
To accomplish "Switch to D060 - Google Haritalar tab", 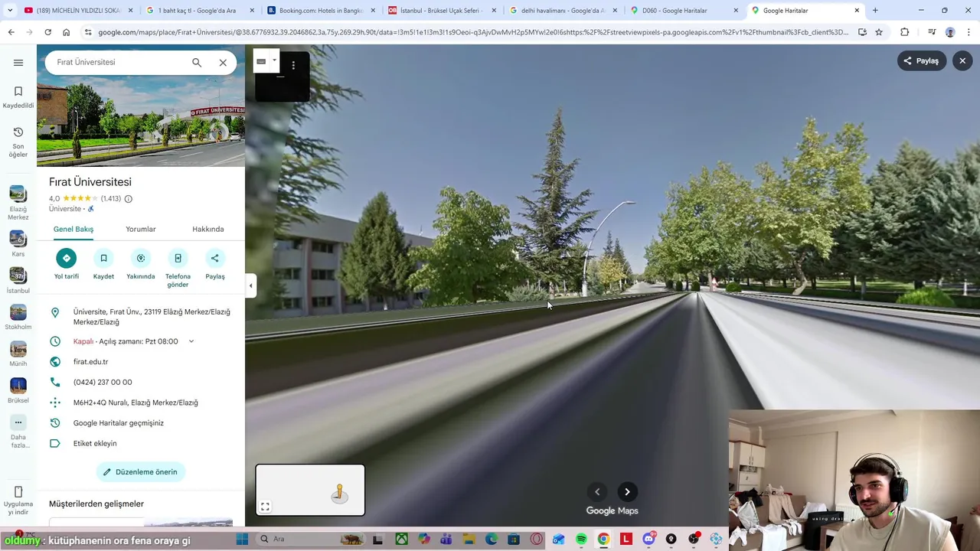I will pyautogui.click(x=684, y=11).
